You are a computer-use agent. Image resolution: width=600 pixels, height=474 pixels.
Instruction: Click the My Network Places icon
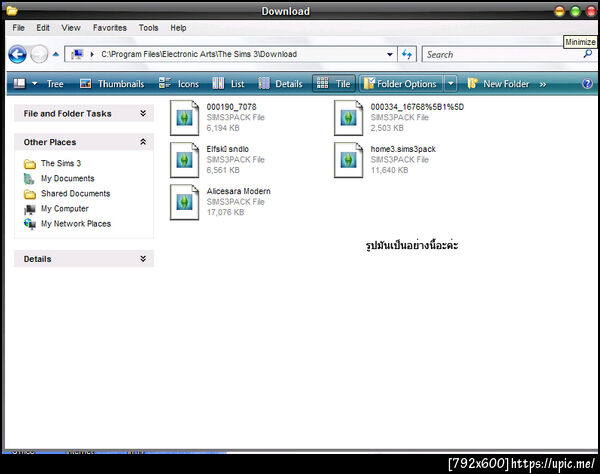(30, 224)
